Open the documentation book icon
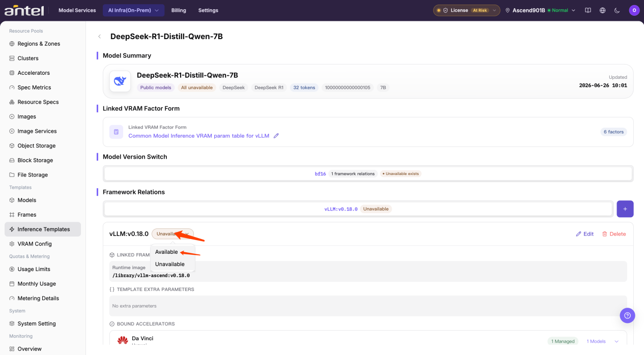 click(x=588, y=10)
